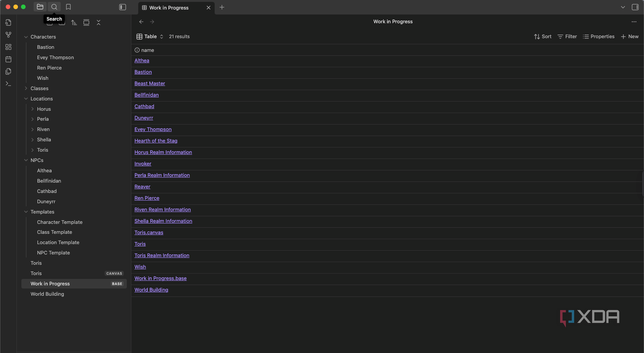Navigate back arrow
Viewport: 644px width, 353px height.
141,22
